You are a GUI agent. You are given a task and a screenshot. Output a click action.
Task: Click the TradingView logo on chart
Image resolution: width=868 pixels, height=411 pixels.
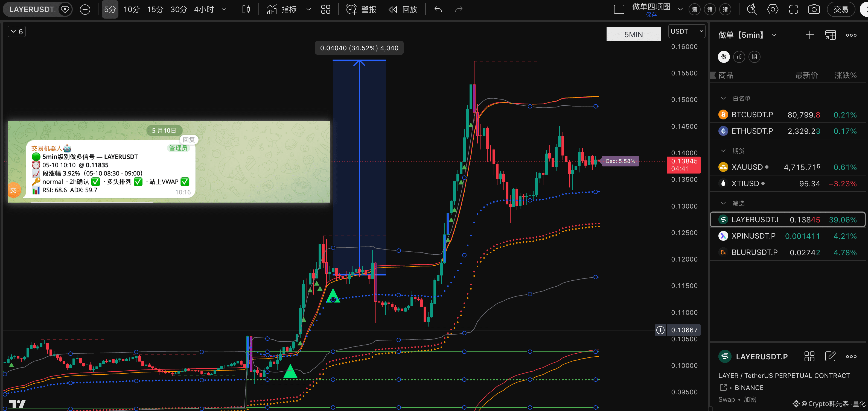(17, 404)
